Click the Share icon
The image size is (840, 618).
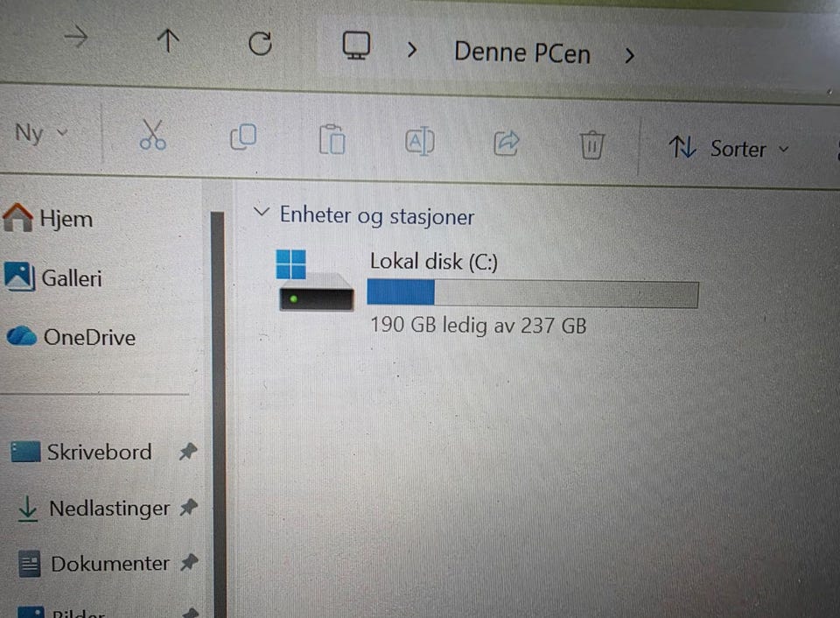(x=507, y=143)
